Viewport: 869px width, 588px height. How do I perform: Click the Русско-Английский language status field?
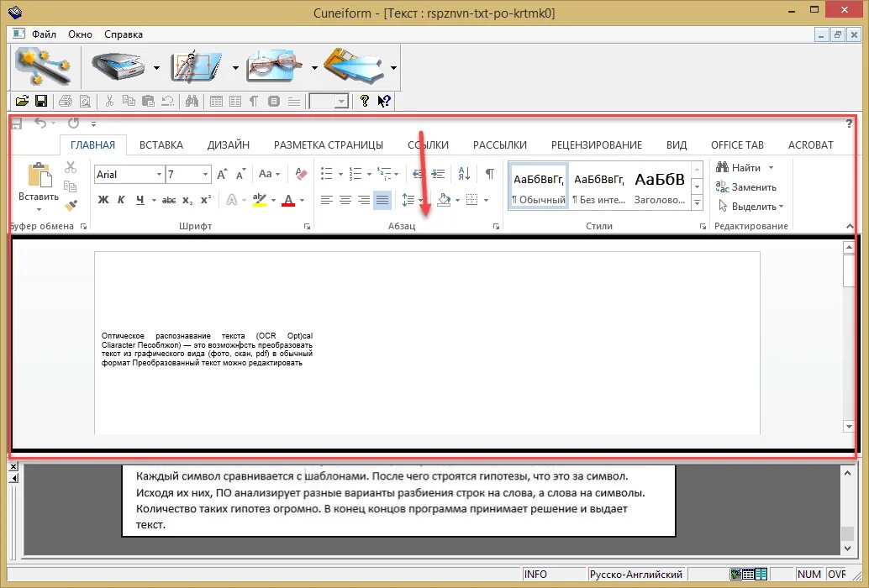[x=635, y=575]
